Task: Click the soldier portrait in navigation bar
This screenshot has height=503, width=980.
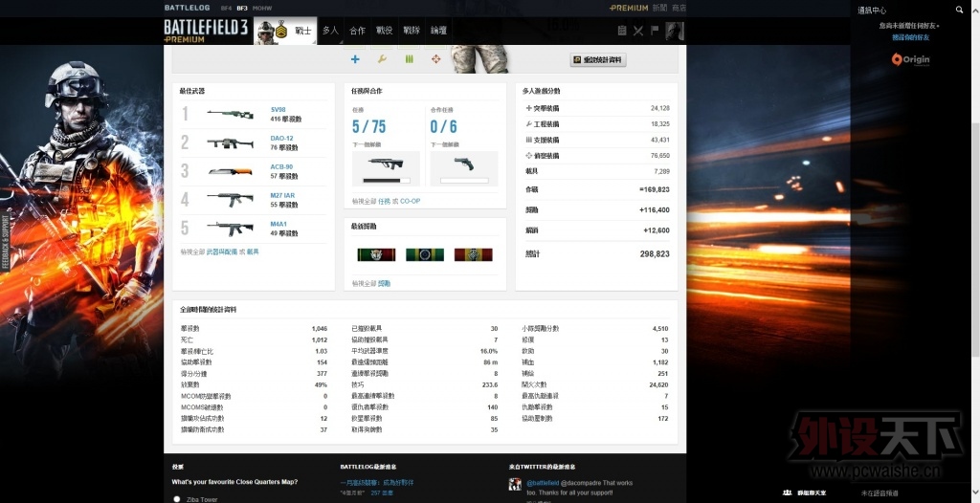Action: tap(266, 32)
